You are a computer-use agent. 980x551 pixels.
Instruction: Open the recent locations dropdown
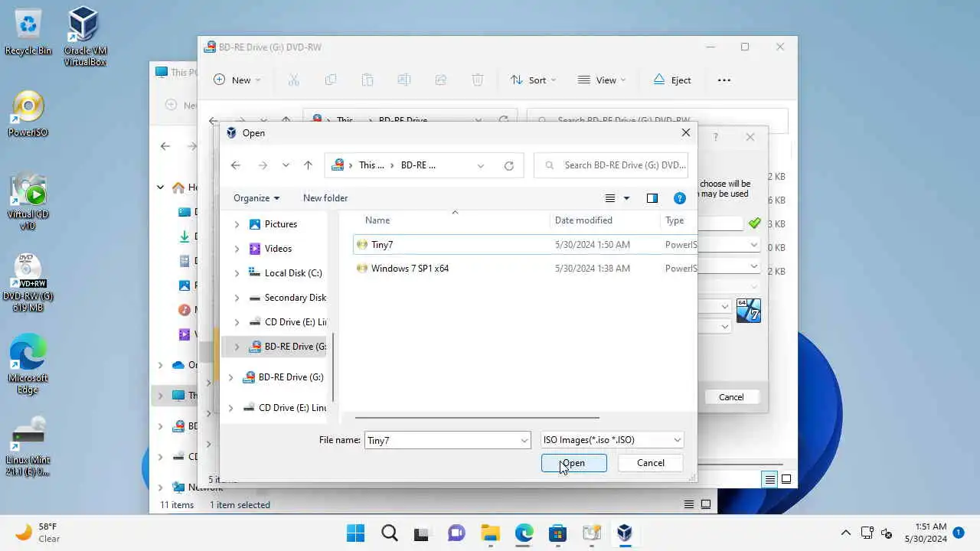click(286, 165)
